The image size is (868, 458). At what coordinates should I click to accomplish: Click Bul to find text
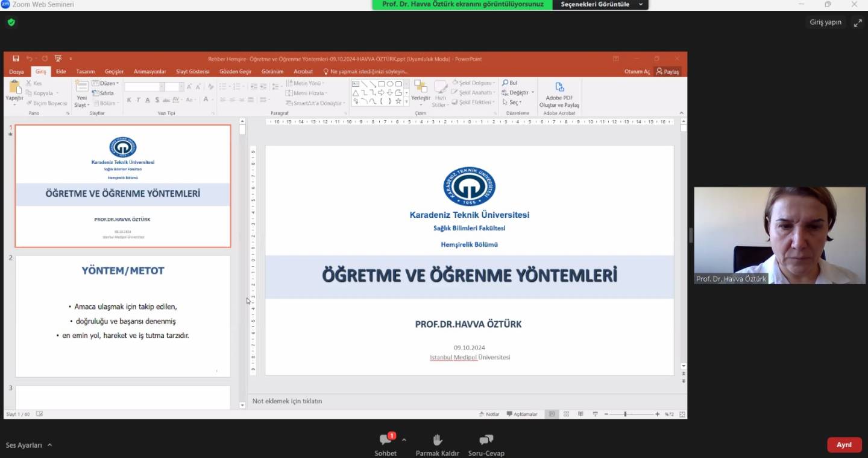tap(510, 83)
